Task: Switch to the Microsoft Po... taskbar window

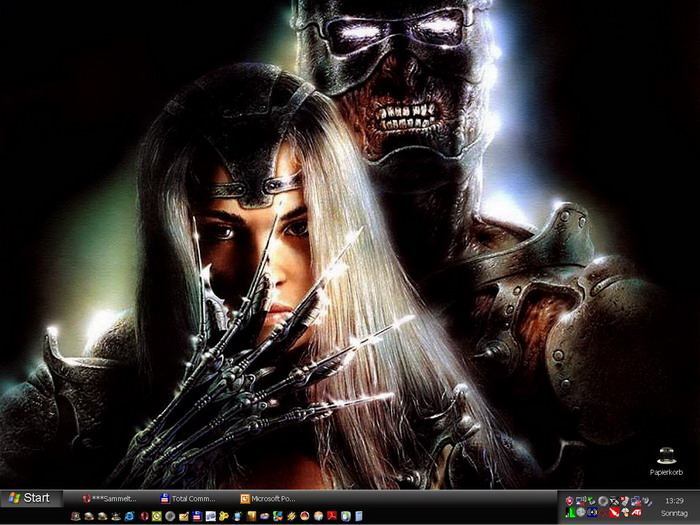Action: (x=267, y=499)
